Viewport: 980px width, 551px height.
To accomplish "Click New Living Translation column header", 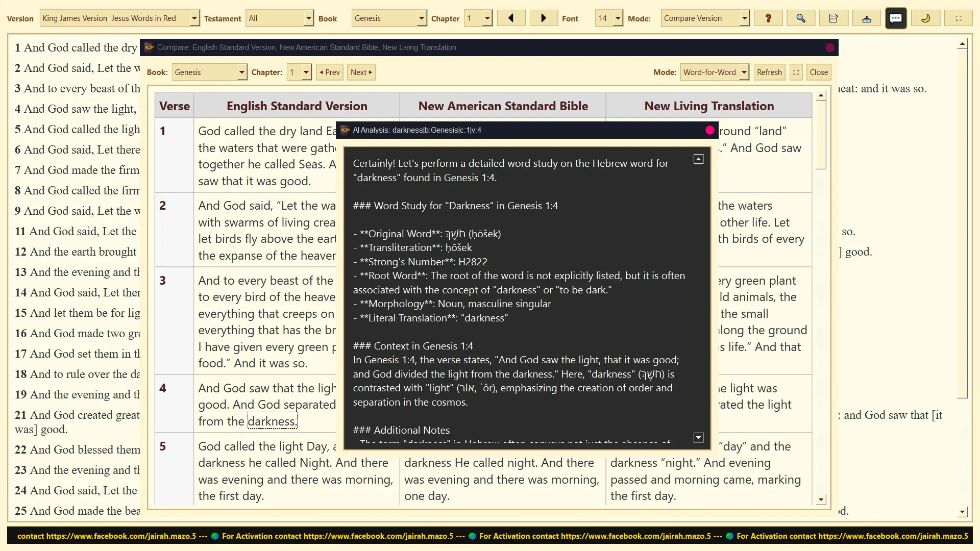I will [709, 106].
